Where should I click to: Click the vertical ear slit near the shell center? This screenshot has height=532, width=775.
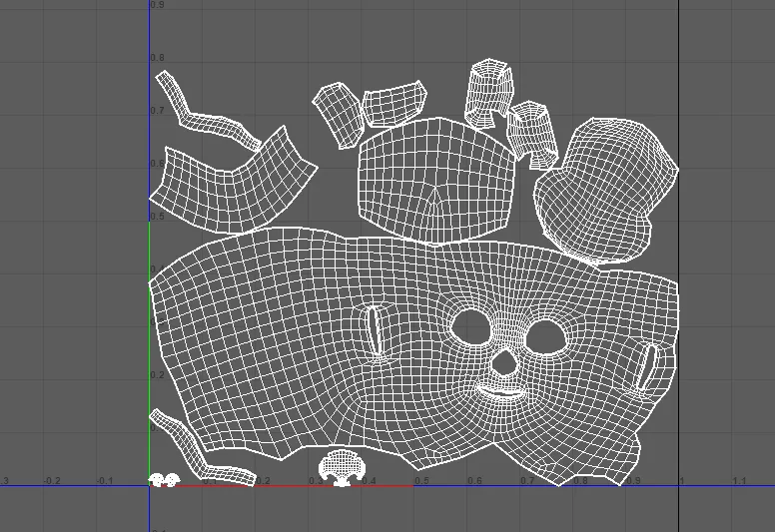coord(376,330)
